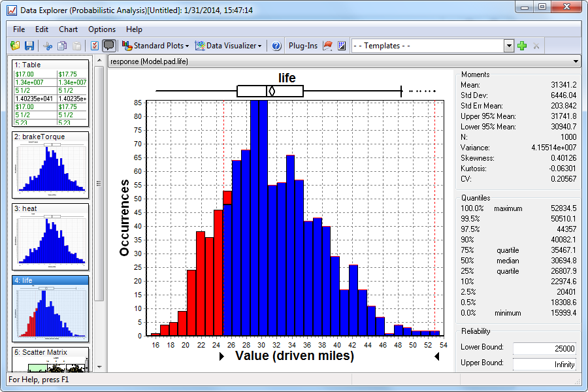The image size is (588, 392).
Task: Click the right bound triangle marker under chart
Action: [x=437, y=356]
